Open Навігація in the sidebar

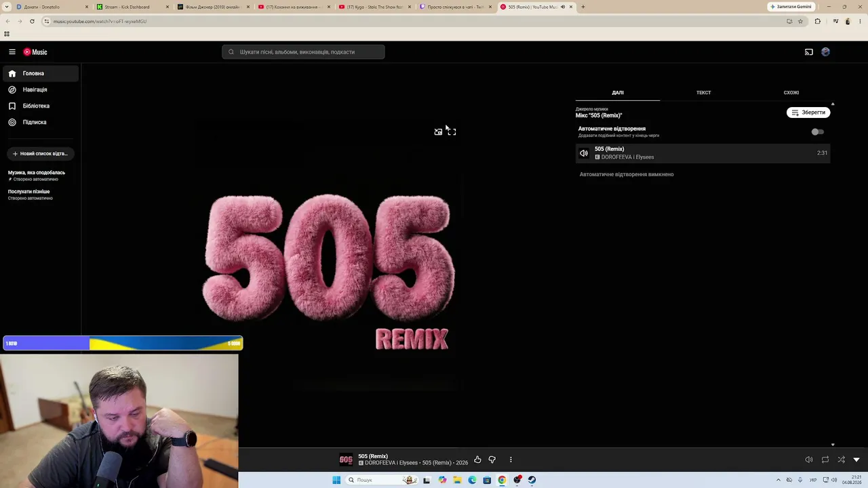(41, 89)
